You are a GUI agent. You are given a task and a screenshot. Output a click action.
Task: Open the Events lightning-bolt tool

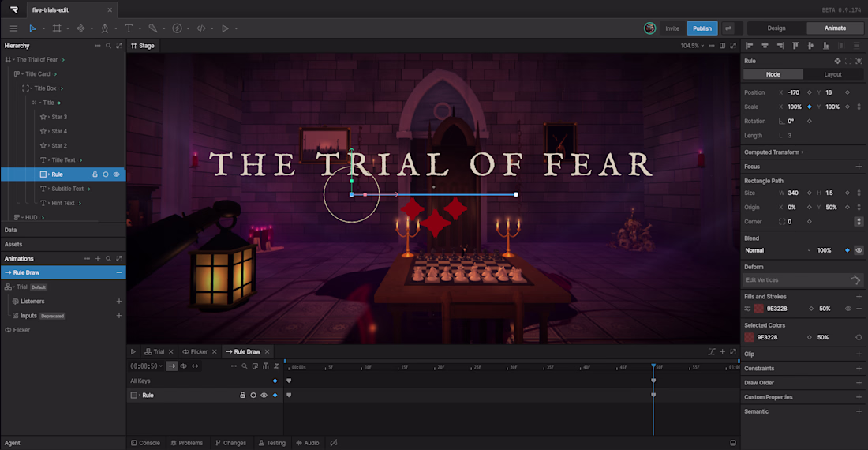(177, 28)
